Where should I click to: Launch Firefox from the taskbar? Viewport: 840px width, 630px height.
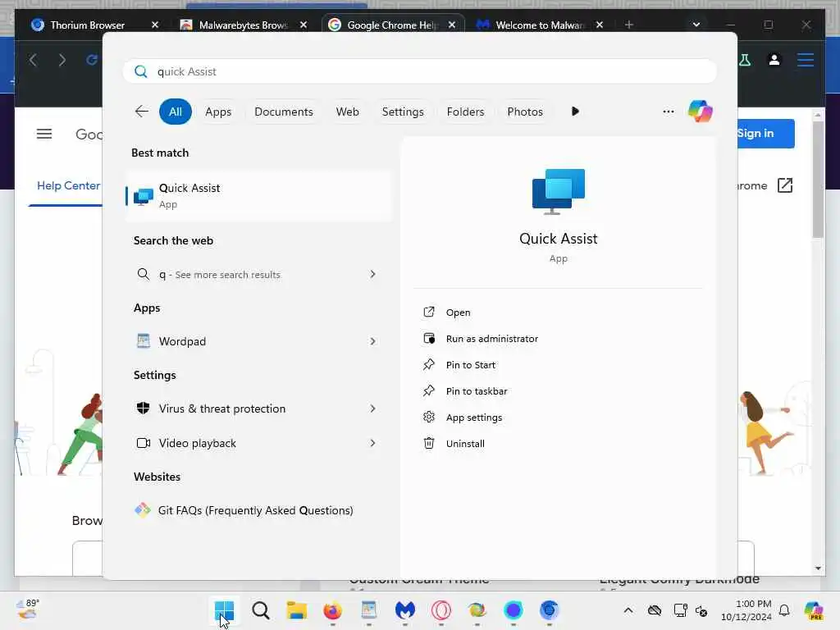333,610
